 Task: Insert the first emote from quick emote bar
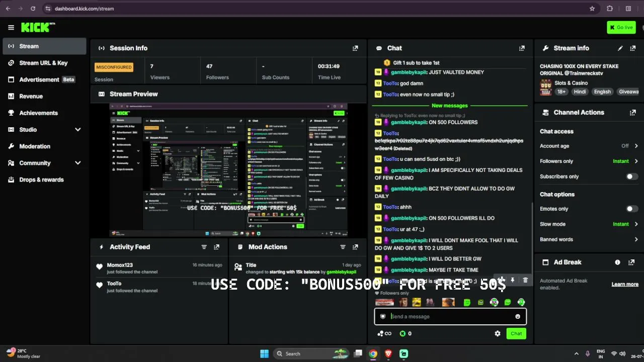[384, 302]
